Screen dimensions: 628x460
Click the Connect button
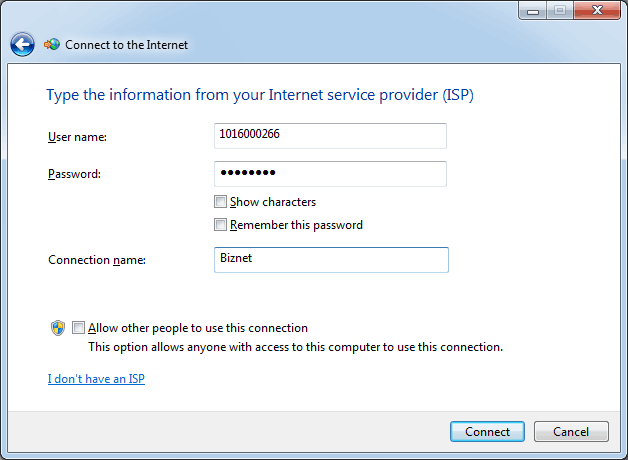tap(487, 432)
